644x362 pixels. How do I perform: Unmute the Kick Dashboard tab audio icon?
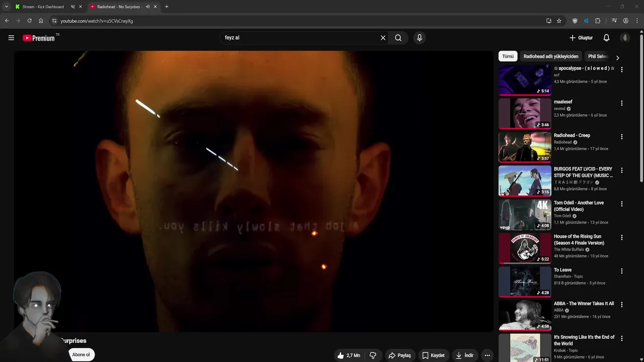pyautogui.click(x=72, y=7)
